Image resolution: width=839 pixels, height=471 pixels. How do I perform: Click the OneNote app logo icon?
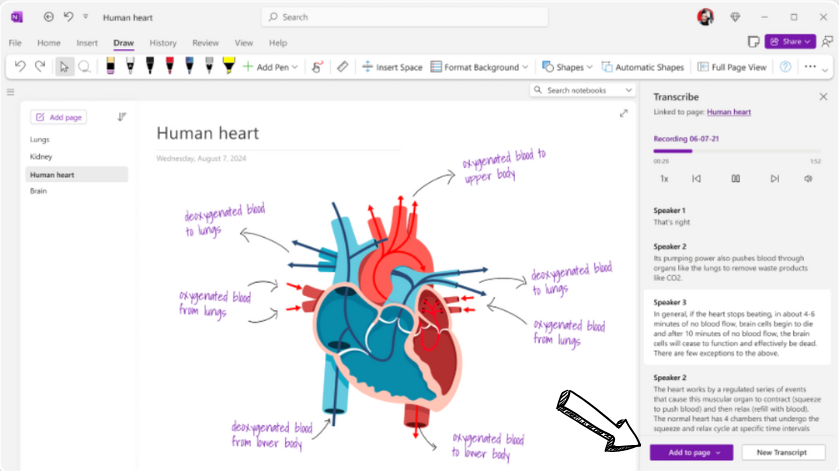point(17,17)
